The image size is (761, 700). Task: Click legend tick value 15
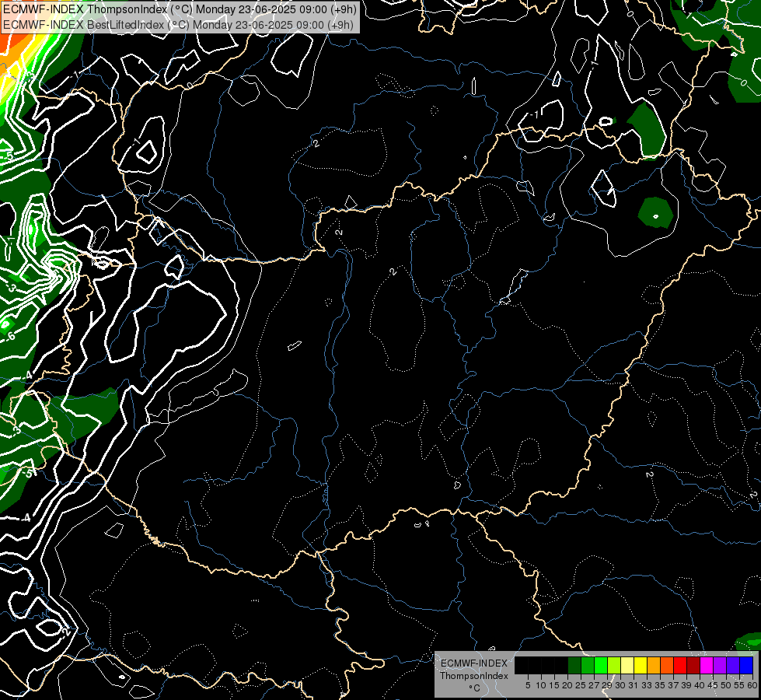555,685
